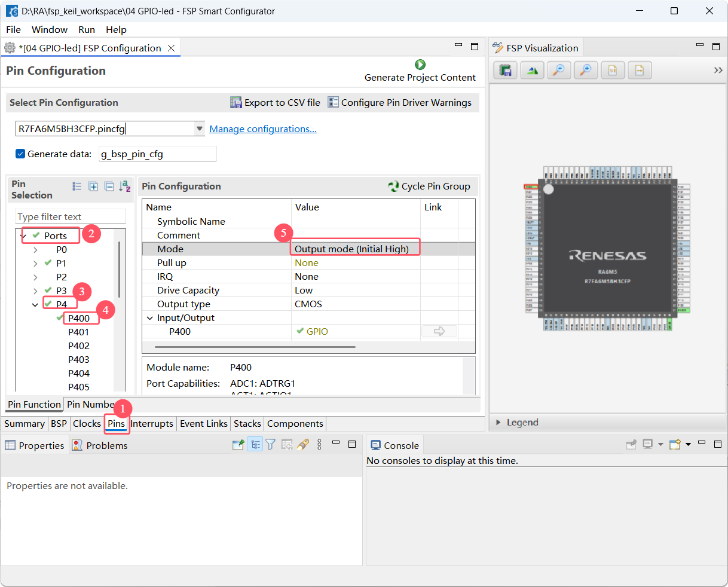Expand the Legend section
Viewport: 728px width, 587px height.
498,423
